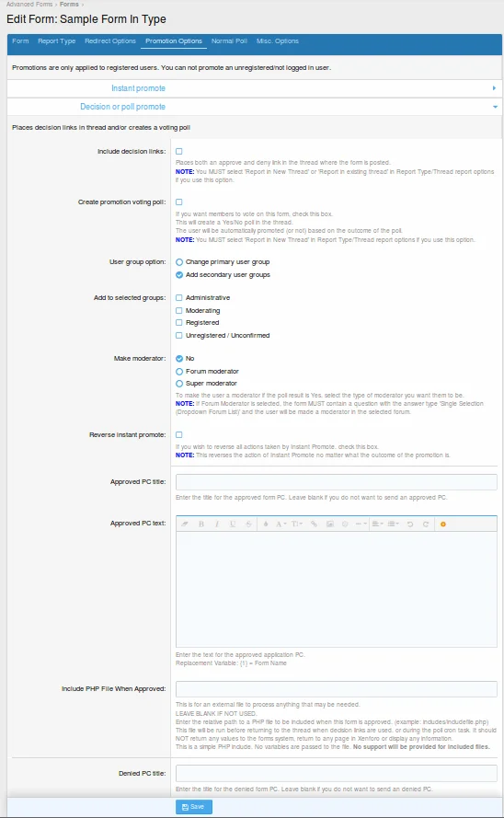Viewport: 504px width, 818px height.
Task: Enable the Include decision links checkbox
Action: point(178,151)
